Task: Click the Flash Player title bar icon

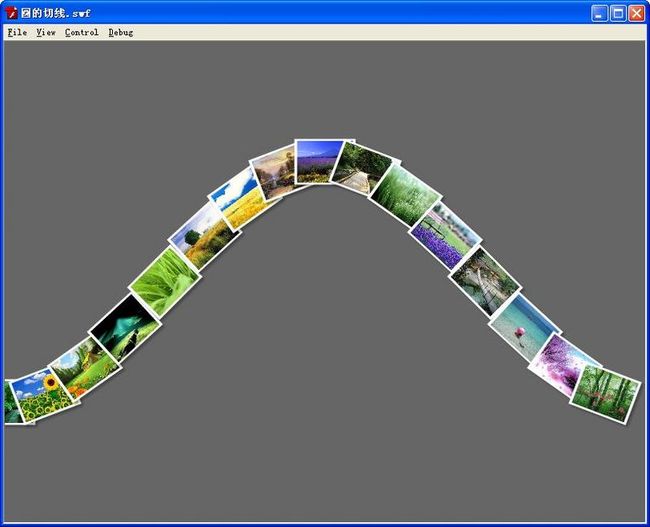Action: [12, 13]
